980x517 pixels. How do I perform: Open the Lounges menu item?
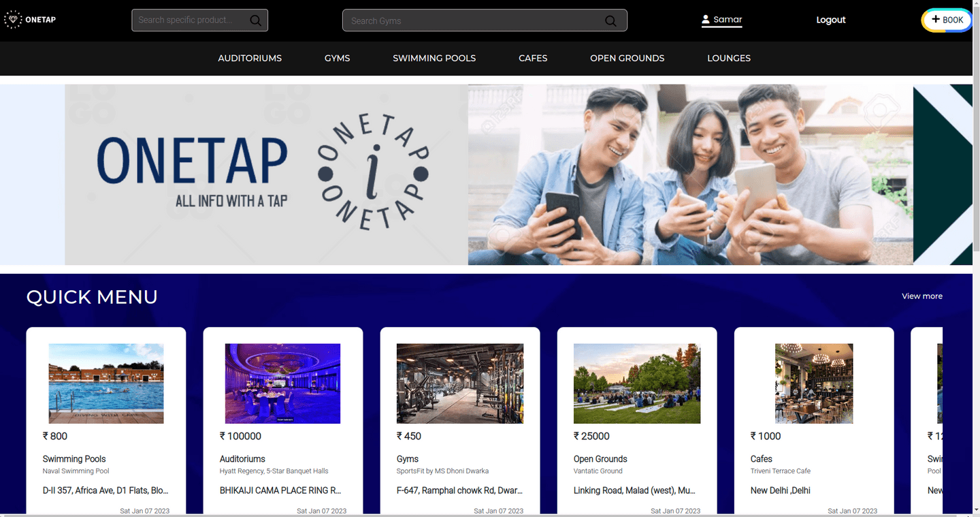pos(729,58)
